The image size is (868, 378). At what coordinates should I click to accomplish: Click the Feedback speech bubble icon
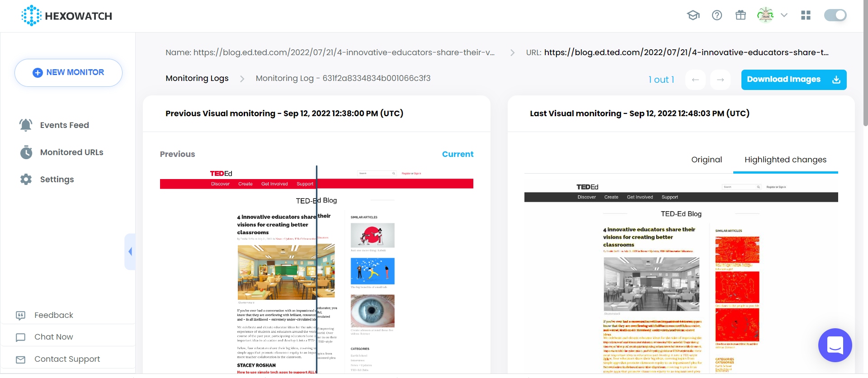[x=21, y=316]
